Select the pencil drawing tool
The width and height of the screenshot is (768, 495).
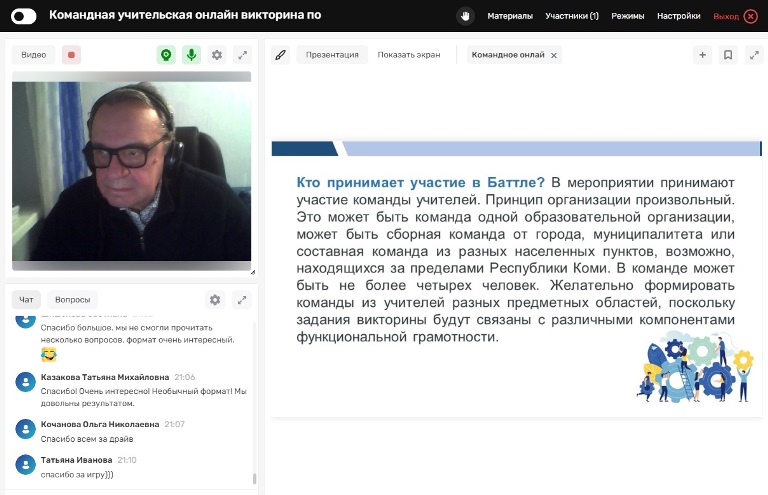tap(281, 55)
